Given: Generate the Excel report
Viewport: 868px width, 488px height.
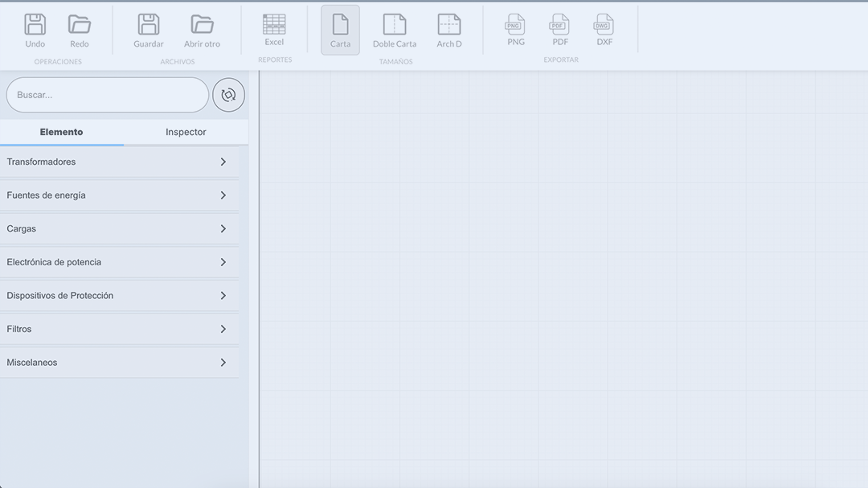Looking at the screenshot, I should coord(274,25).
